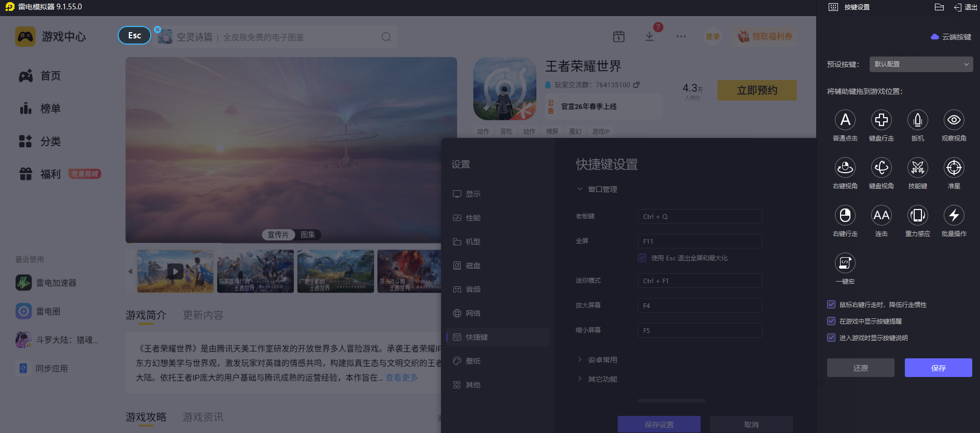Screen dimensions: 980x433
Task: Launch 雷电圈 from recent list
Action: click(38, 311)
